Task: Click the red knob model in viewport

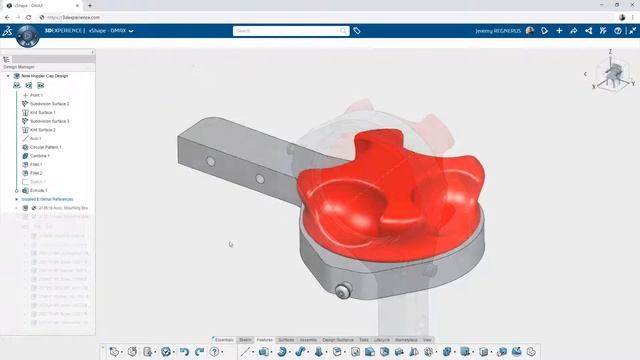Action: [391, 196]
